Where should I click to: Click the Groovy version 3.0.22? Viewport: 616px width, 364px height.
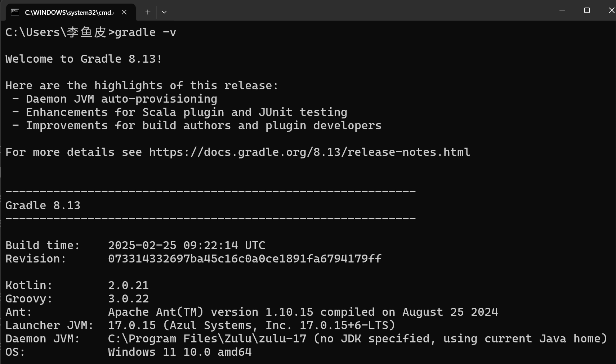(128, 299)
